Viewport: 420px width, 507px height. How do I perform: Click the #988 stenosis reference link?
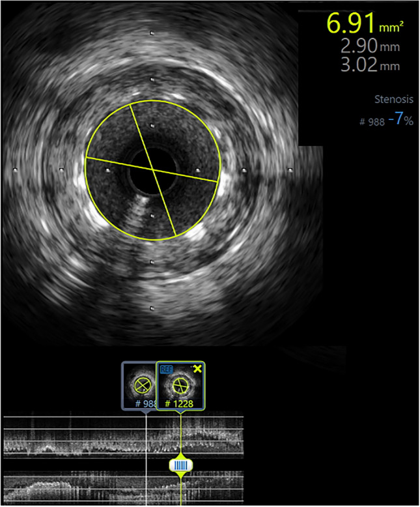372,122
